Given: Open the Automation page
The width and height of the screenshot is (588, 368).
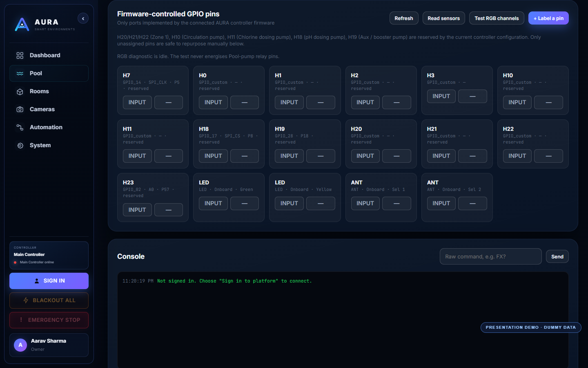Looking at the screenshot, I should pyautogui.click(x=49, y=127).
